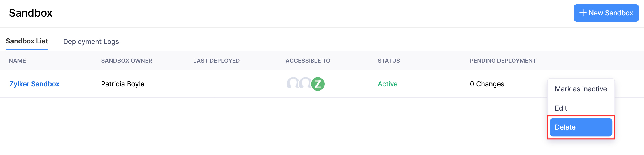Click the Sandbox page heading

pyautogui.click(x=31, y=13)
